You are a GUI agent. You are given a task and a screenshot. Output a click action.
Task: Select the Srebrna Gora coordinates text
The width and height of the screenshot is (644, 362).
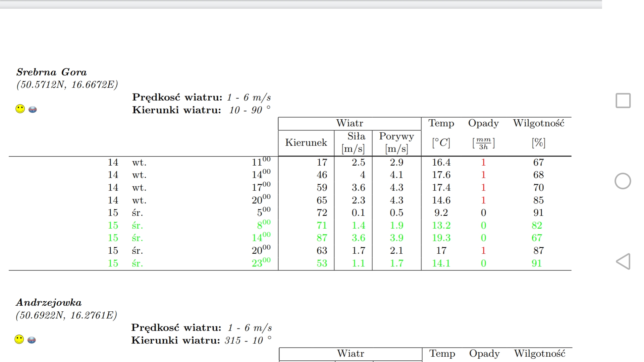click(x=67, y=84)
